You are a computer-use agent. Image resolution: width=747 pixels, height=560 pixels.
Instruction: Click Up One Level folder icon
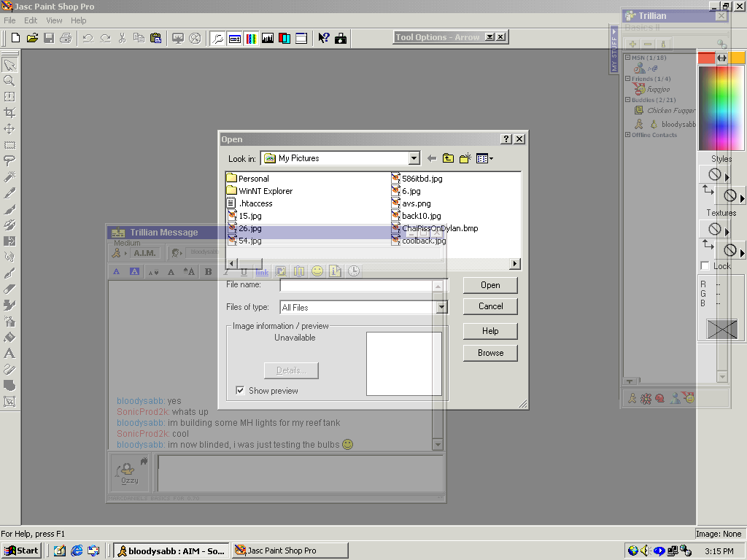point(448,158)
